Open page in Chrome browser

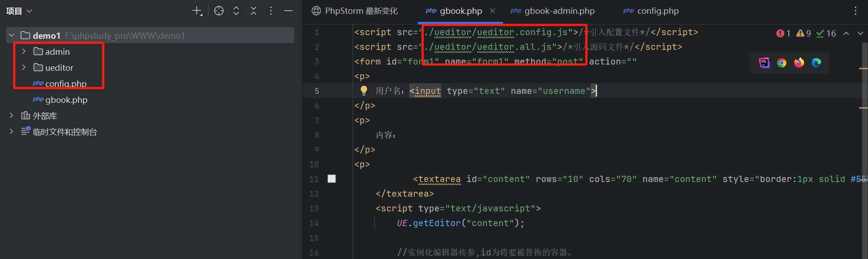click(782, 63)
